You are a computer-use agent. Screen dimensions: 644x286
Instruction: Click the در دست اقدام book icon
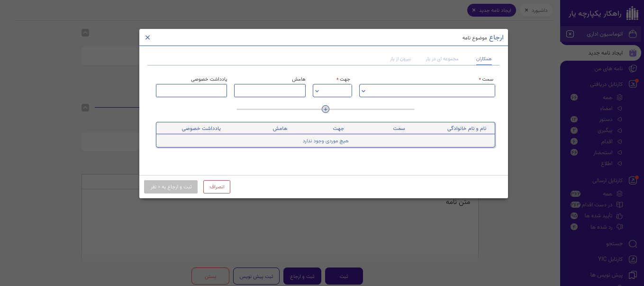pos(619,204)
